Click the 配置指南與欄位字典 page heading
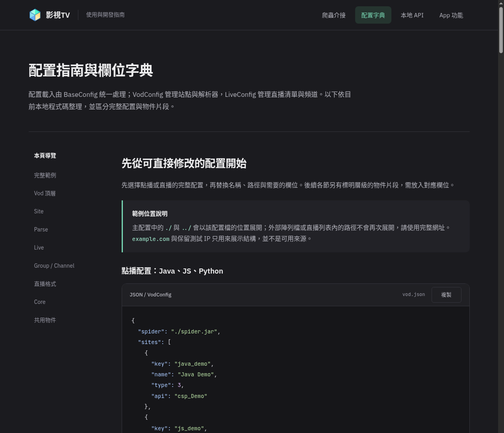Screen dimensions: 504x433 coord(91,71)
